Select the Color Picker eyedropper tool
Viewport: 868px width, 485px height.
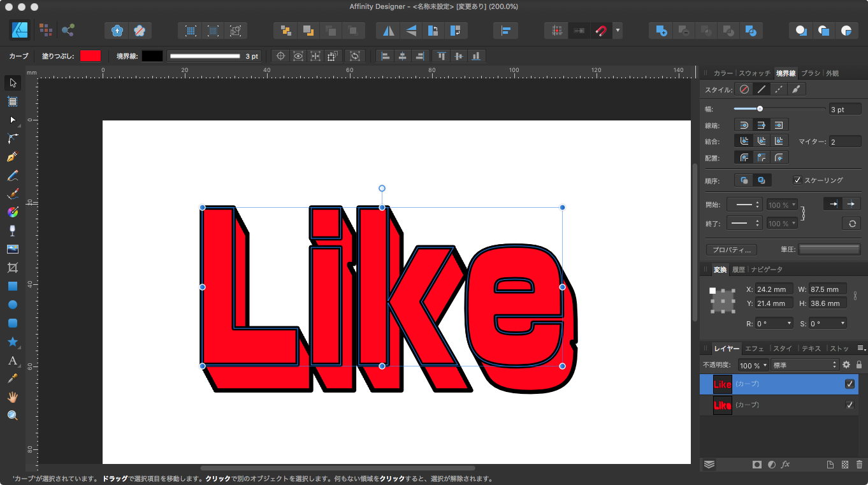pyautogui.click(x=12, y=379)
